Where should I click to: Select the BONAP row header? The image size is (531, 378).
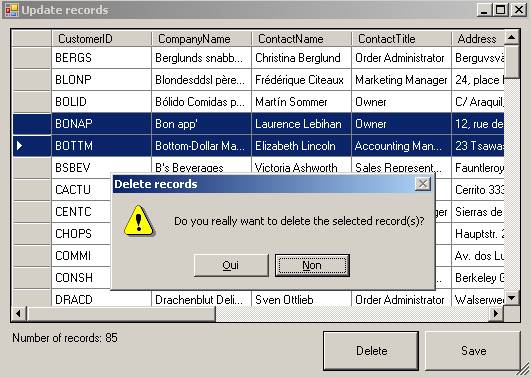click(x=31, y=124)
